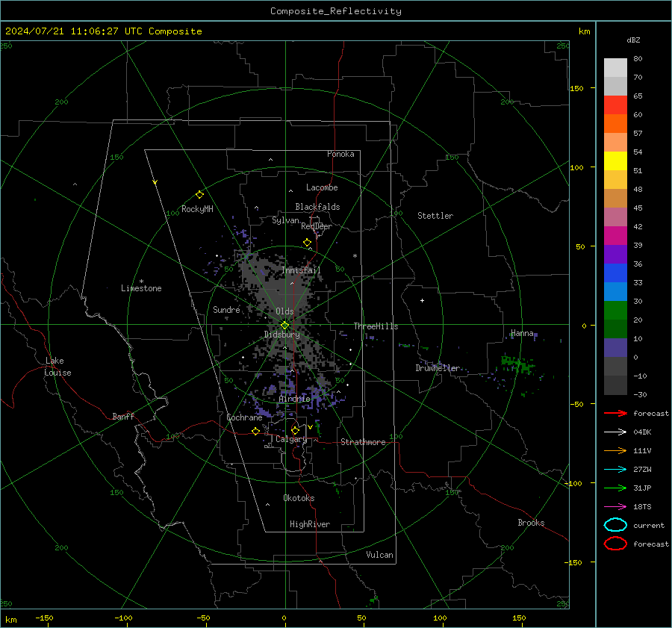Click the Cochrane city label
Screen dimensions: 672x628
point(244,417)
